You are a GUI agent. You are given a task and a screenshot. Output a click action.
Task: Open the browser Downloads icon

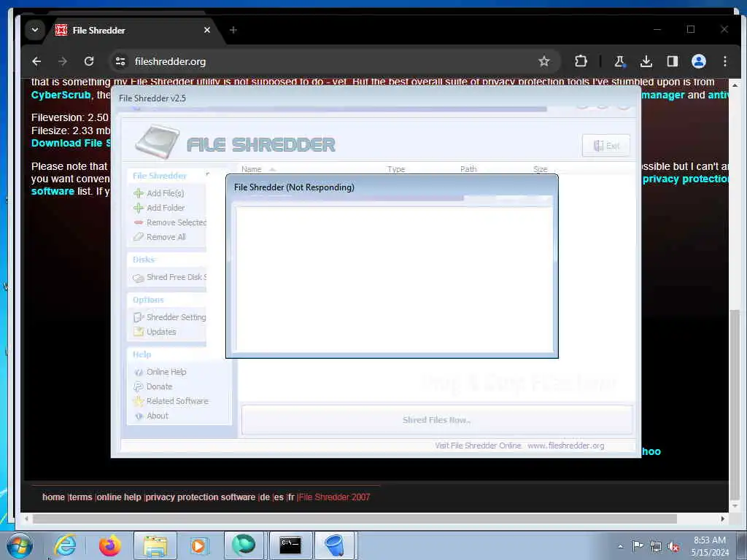pos(646,61)
